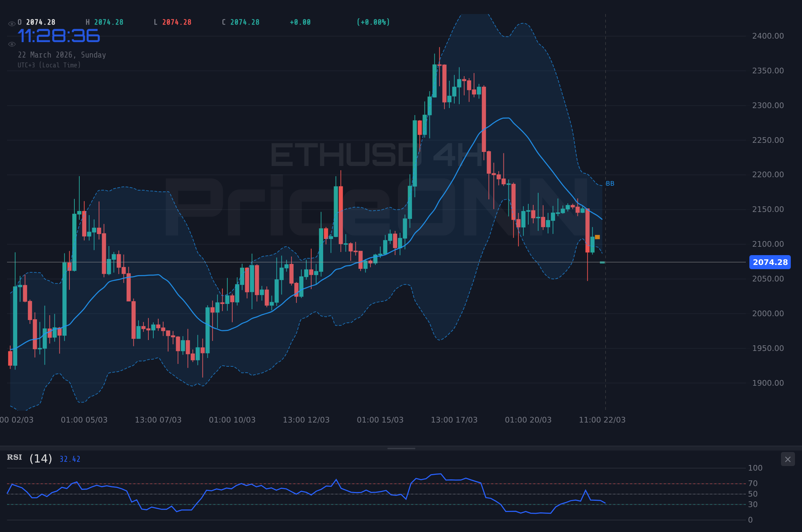802x532 pixels.
Task: Click the date text 22 March 2026, Sunday
Action: 62,55
